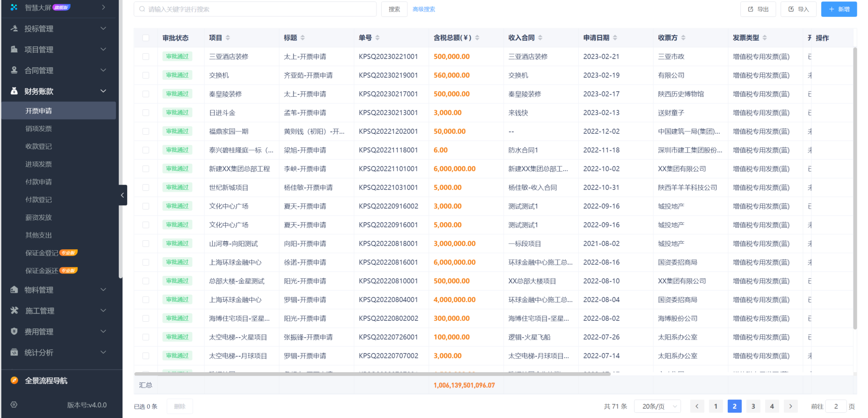868x418 pixels.
Task: Click the 费用管理 shield icon
Action: pyautogui.click(x=14, y=332)
